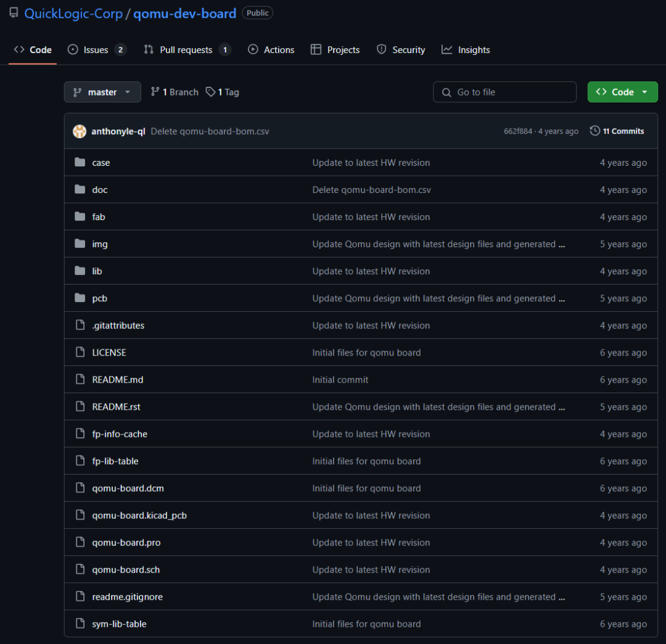Open Initial commit message for README.md
666x644 pixels.
(340, 380)
